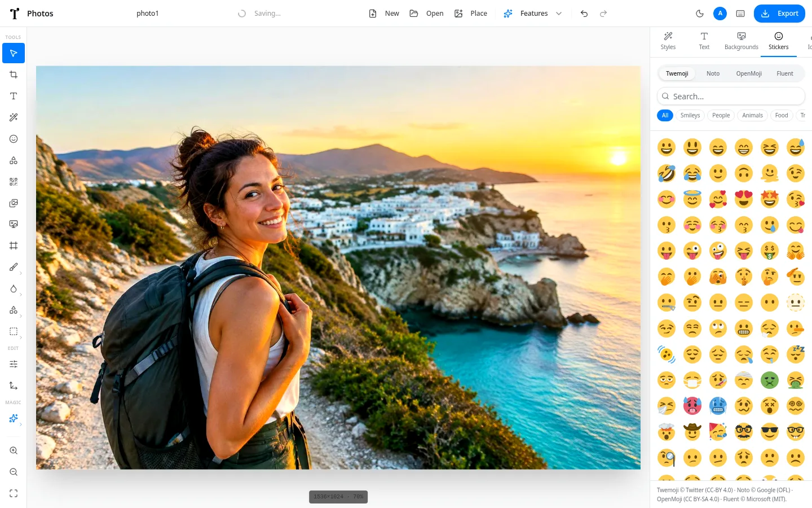
Task: Filter stickers by Smileys
Action: 690,115
